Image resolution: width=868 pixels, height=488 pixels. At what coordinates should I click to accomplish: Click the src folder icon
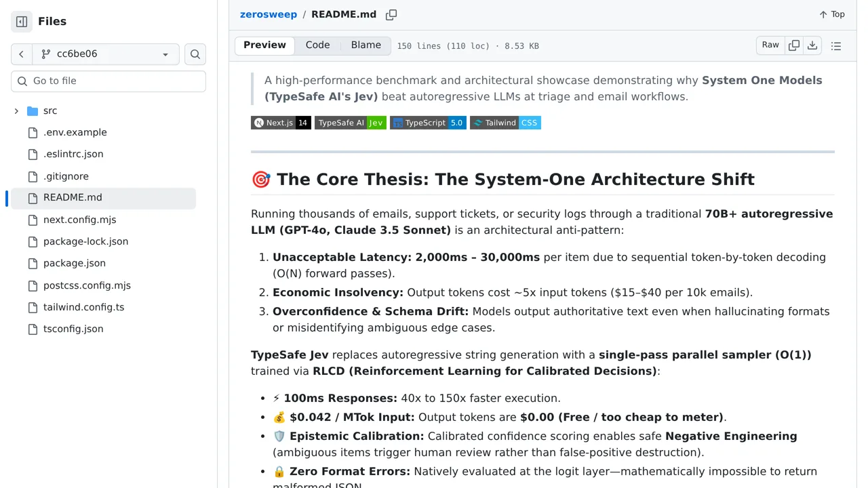pyautogui.click(x=33, y=110)
